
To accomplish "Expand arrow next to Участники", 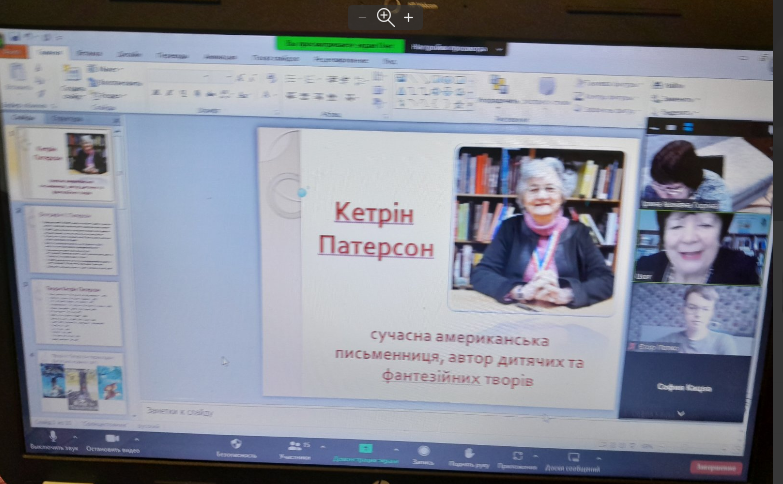I will 323,446.
